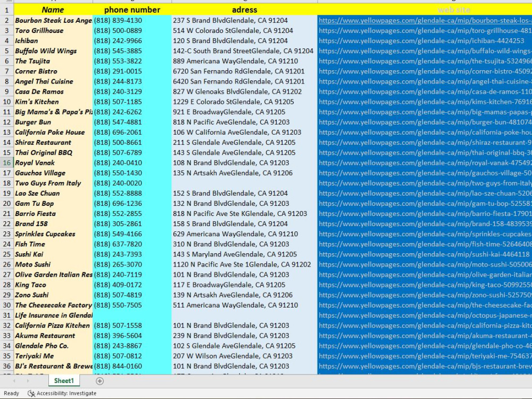Viewport: 532px width, 399px height.
Task: Select the Gauchos Village cell
Action: coord(53,173)
